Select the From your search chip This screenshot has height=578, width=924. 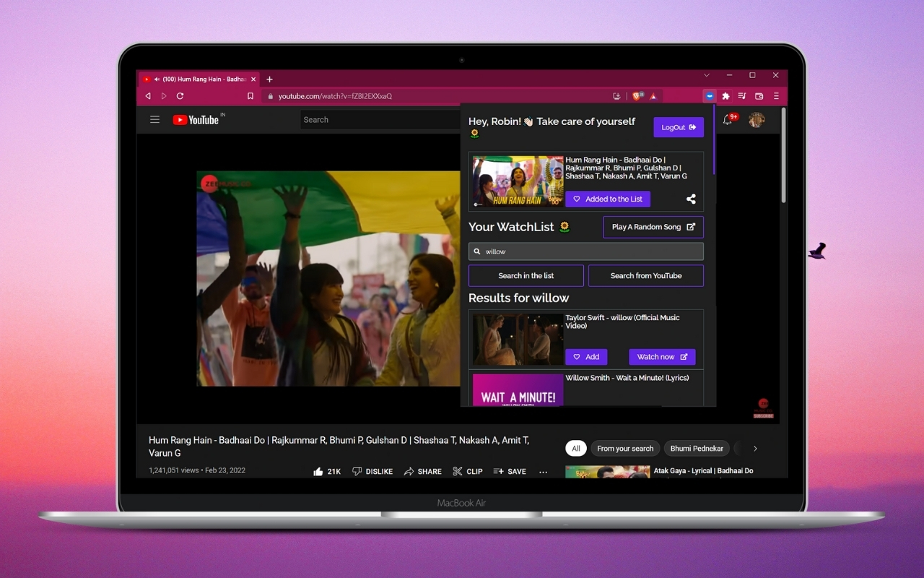[x=625, y=449]
